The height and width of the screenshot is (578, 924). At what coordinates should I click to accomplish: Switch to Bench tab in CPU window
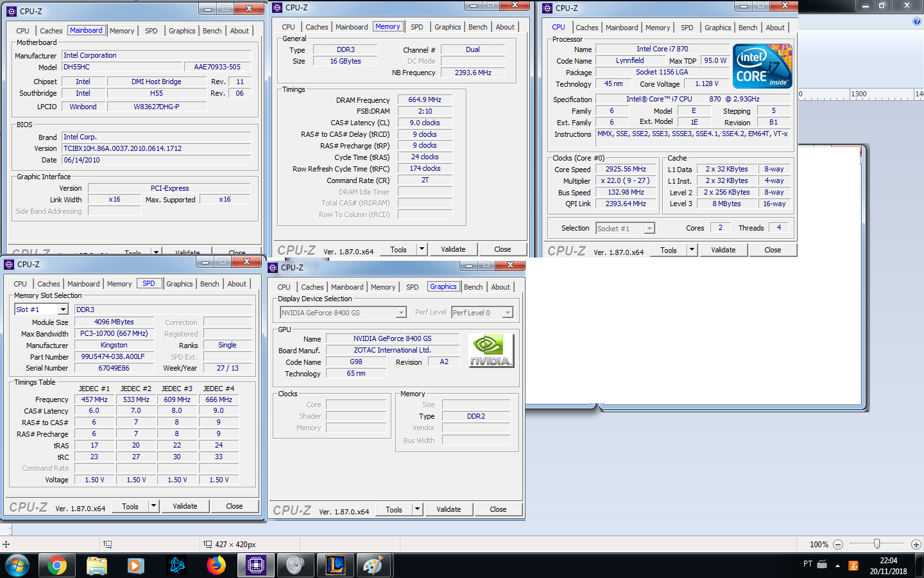[748, 28]
